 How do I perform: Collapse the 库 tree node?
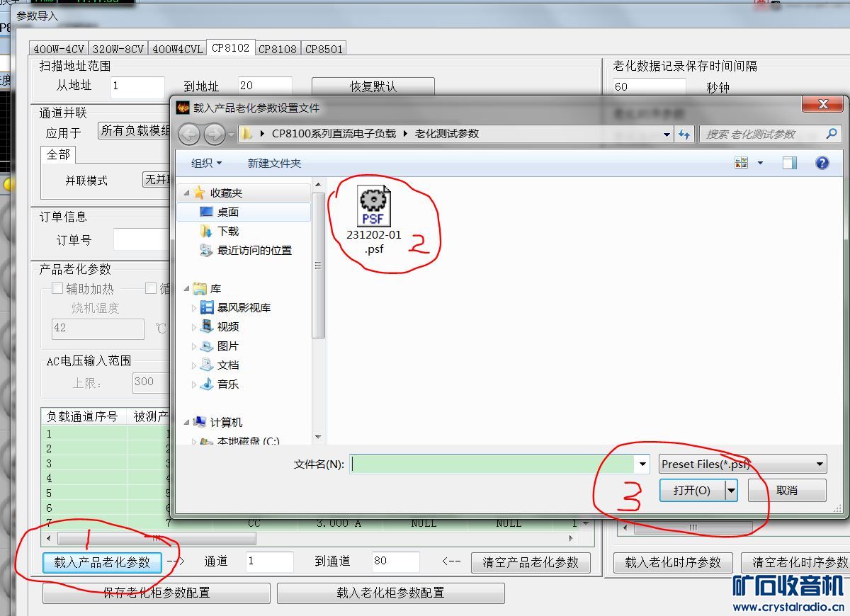[x=186, y=288]
